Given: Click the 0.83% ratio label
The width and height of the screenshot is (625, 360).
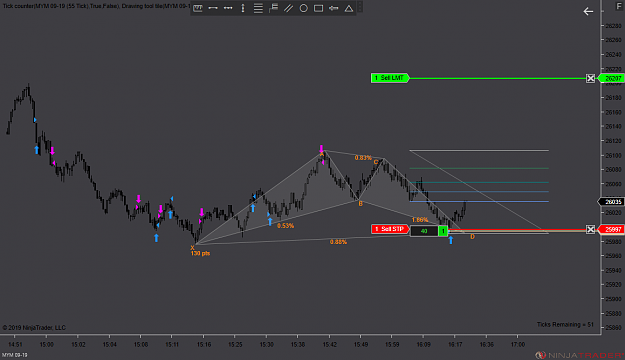Looking at the screenshot, I should [x=363, y=158].
